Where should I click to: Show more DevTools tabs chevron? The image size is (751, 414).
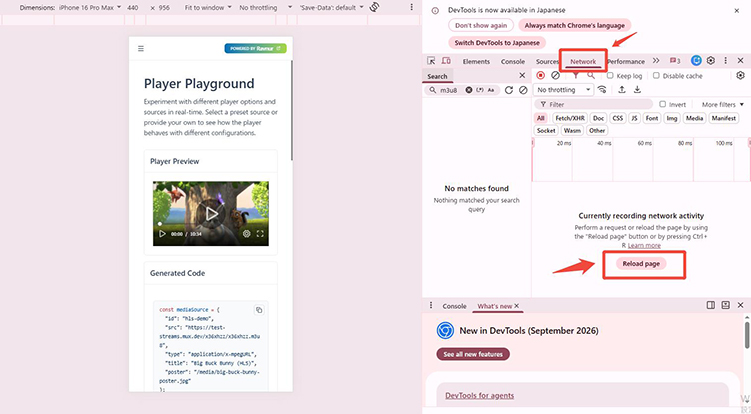coord(656,61)
